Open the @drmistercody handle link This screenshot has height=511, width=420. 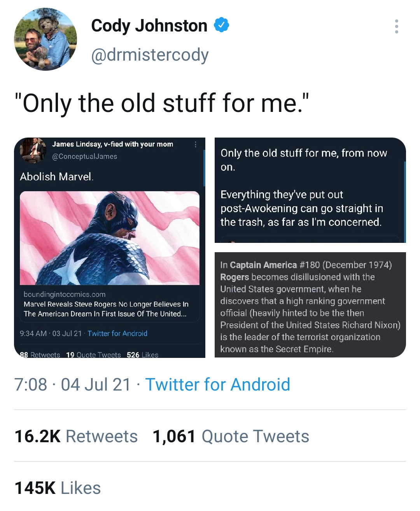click(x=150, y=55)
